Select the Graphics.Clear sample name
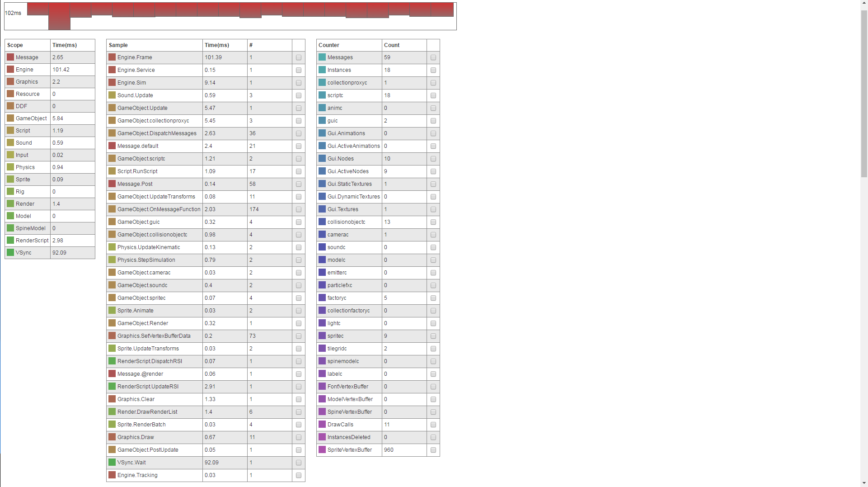 pyautogui.click(x=136, y=399)
